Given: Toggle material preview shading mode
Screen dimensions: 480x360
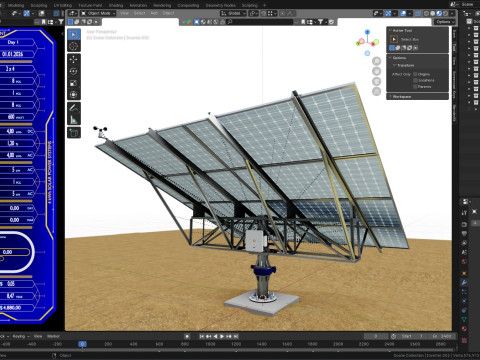Looking at the screenshot, I should tap(439, 13).
